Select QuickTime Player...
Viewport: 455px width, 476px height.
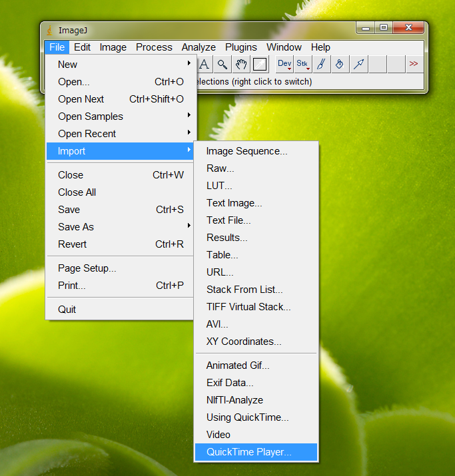(256, 452)
